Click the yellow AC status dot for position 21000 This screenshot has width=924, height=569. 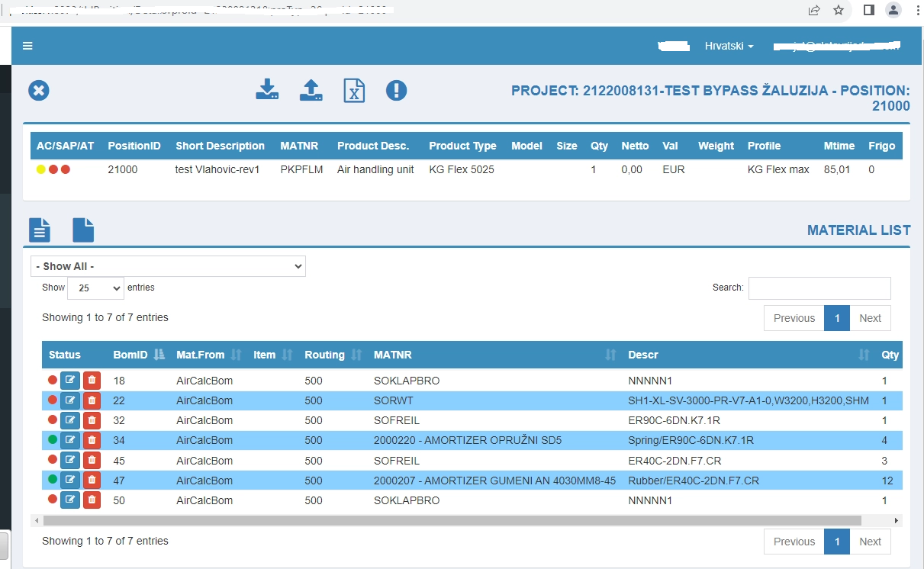point(41,169)
